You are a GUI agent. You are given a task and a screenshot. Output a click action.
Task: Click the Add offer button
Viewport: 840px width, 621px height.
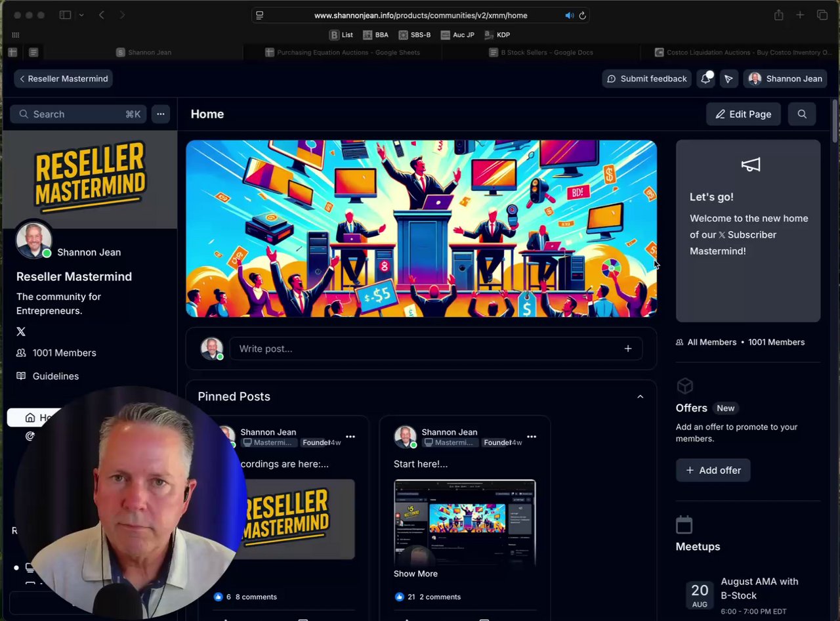[x=713, y=470]
